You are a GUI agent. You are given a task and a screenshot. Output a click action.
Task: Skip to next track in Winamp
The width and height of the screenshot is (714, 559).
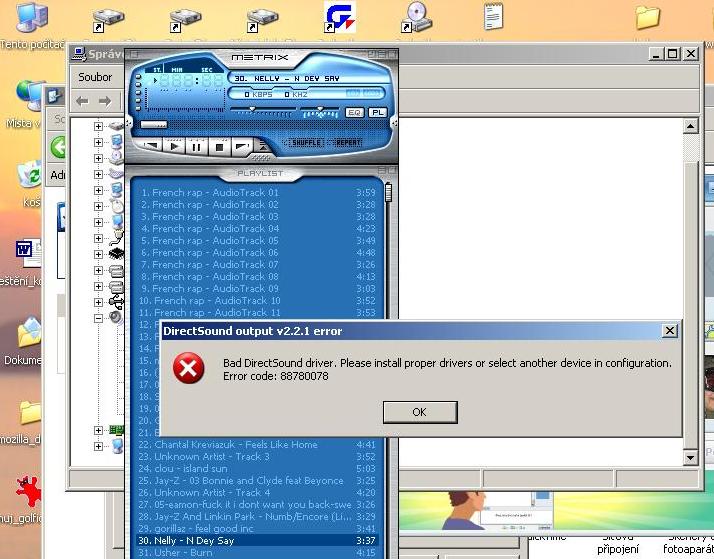(x=242, y=147)
